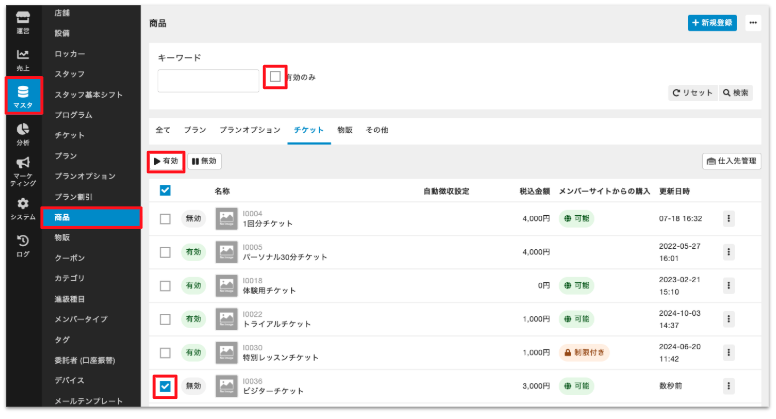Image resolution: width=776 pixels, height=419 pixels.
Task: Click the 新規登録 button
Action: point(713,22)
